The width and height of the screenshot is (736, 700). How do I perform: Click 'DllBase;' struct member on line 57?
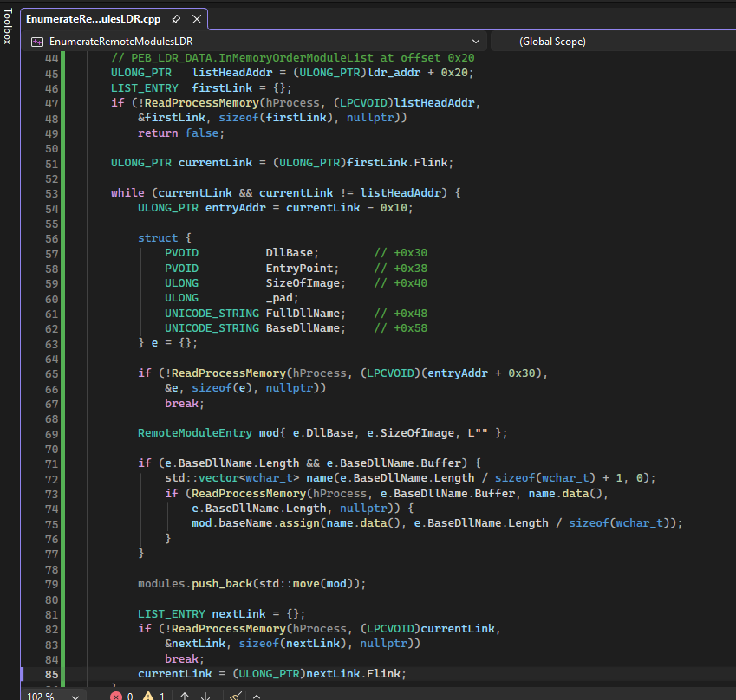(292, 253)
